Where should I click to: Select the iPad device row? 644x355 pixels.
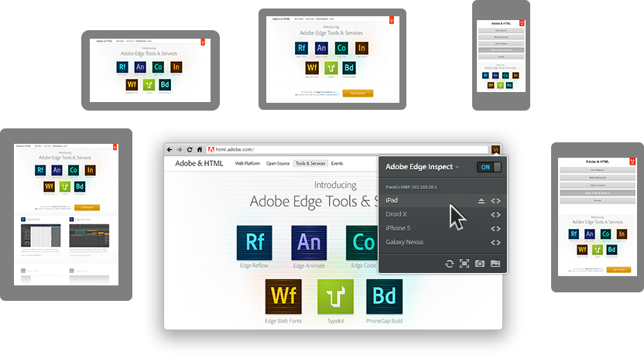coord(442,200)
